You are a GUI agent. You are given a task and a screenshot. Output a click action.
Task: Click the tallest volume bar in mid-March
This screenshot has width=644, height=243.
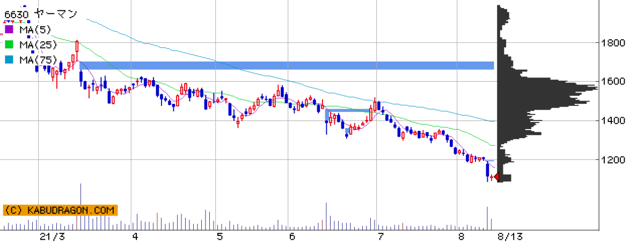(80, 206)
